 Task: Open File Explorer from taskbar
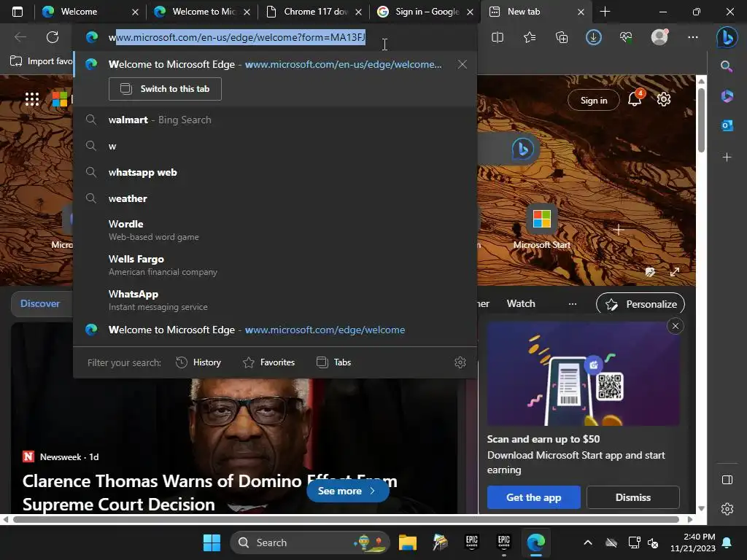tap(408, 542)
